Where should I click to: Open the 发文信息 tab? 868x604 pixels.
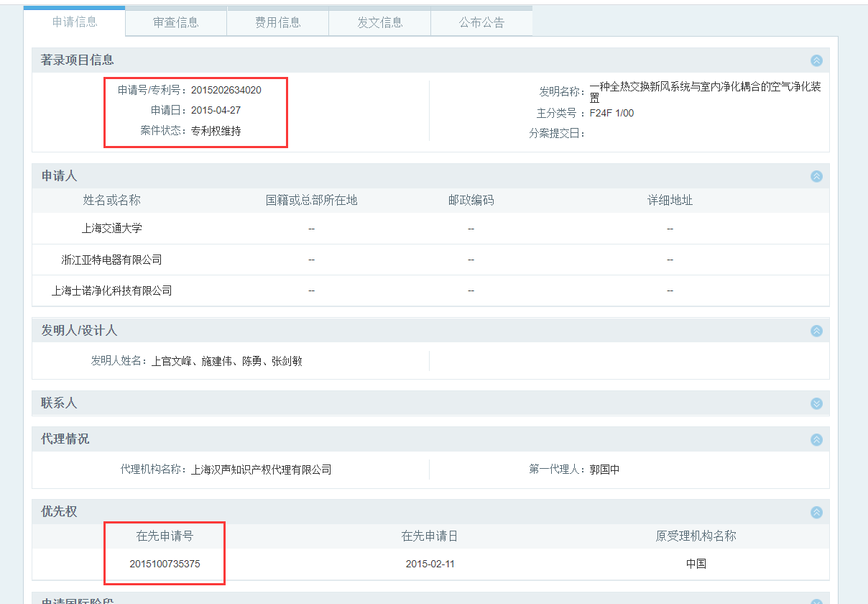[380, 23]
